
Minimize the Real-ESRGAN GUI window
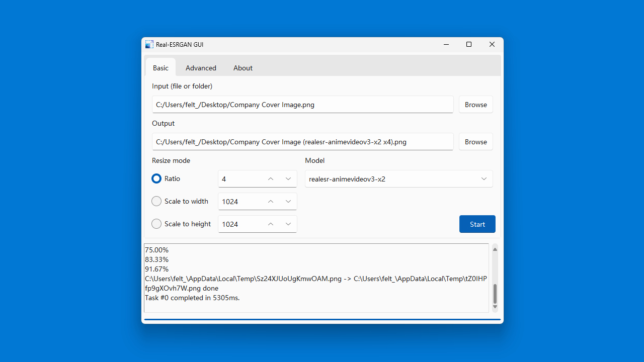(x=446, y=44)
